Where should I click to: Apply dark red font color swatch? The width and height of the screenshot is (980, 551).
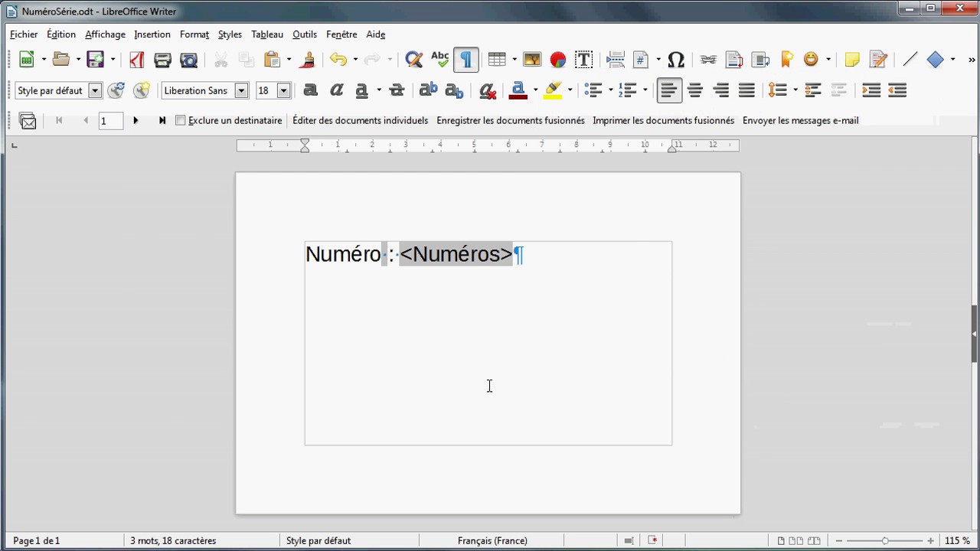pyautogui.click(x=518, y=90)
